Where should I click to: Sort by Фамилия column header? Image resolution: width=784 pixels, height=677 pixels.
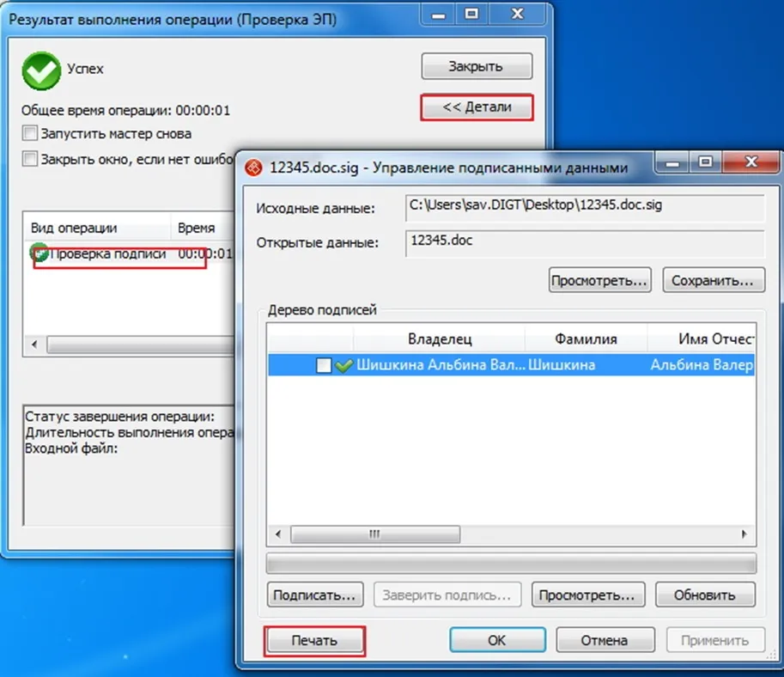(586, 339)
